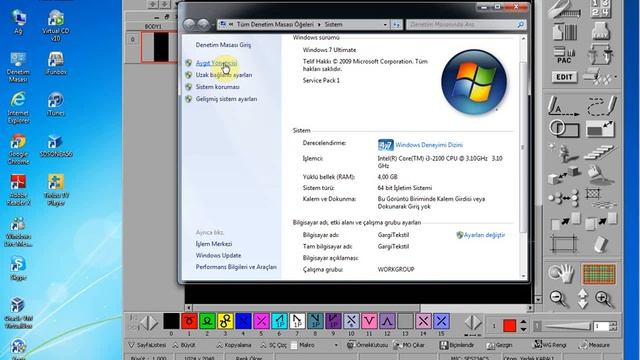Pick yellow stitch symbol number 3
640x360 pixels.
click(225, 321)
